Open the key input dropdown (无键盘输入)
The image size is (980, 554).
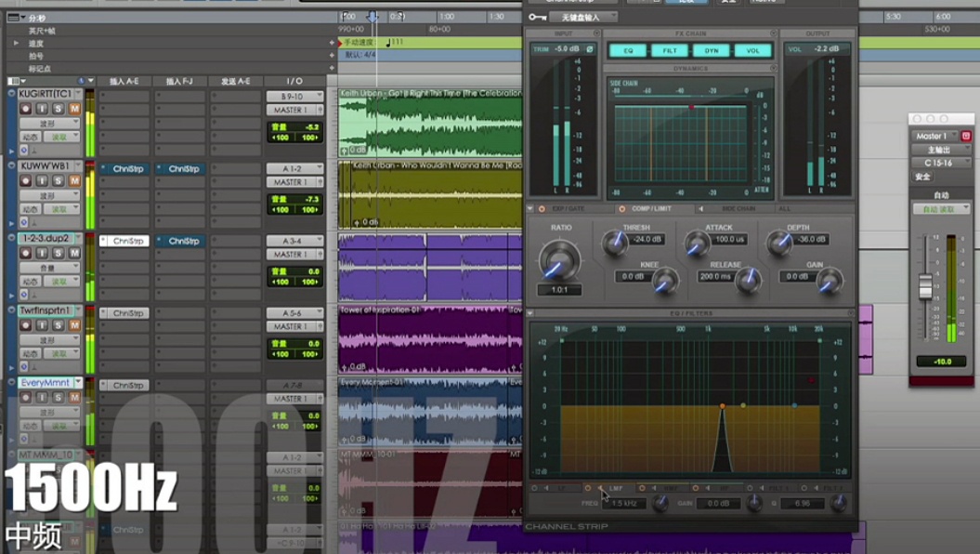click(583, 17)
